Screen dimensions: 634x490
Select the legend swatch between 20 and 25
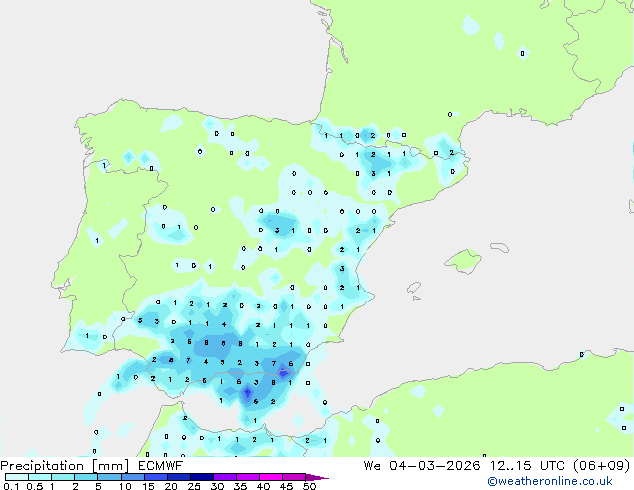click(x=178, y=477)
